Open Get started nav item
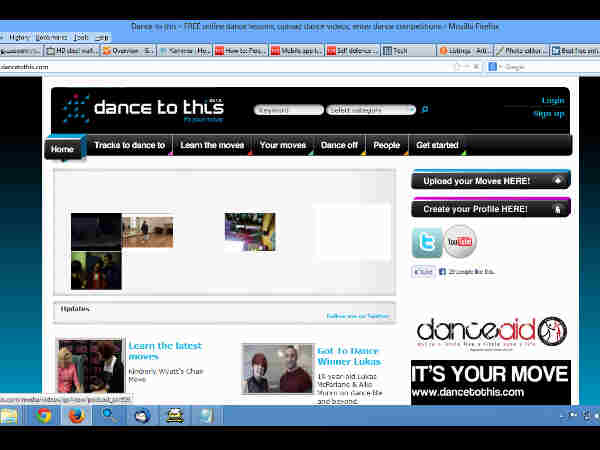Viewport: 600px width, 450px height. (437, 145)
